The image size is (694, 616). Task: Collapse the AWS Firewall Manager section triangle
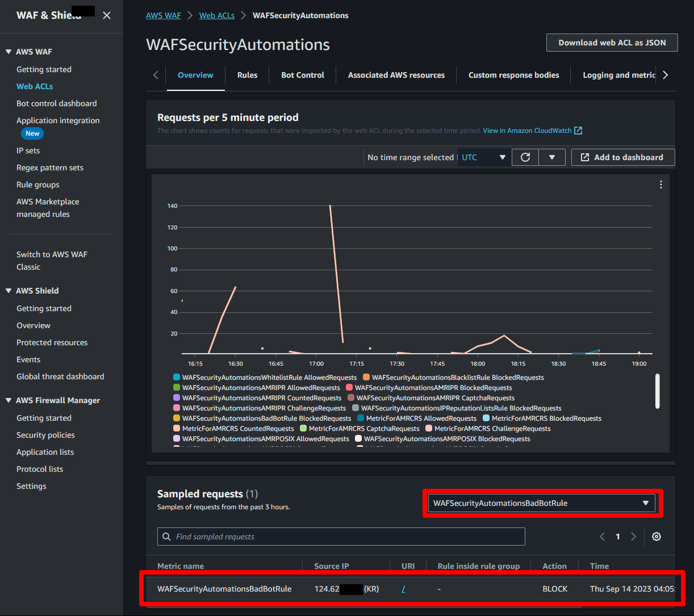point(9,400)
